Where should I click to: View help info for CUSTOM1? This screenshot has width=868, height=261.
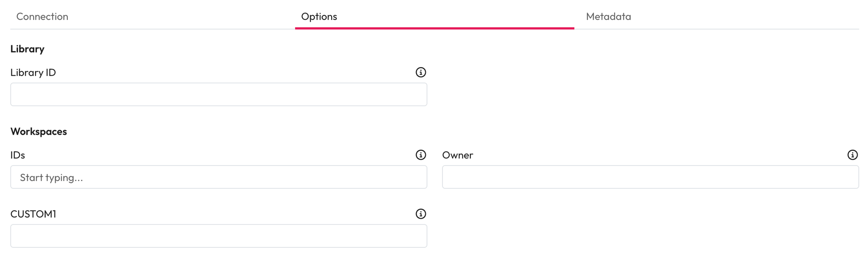pyautogui.click(x=420, y=214)
